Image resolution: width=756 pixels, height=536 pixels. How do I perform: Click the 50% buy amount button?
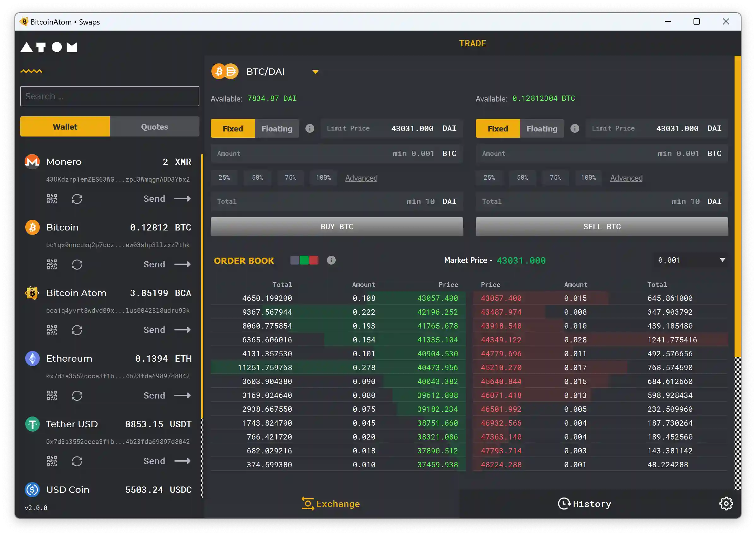[x=257, y=178]
